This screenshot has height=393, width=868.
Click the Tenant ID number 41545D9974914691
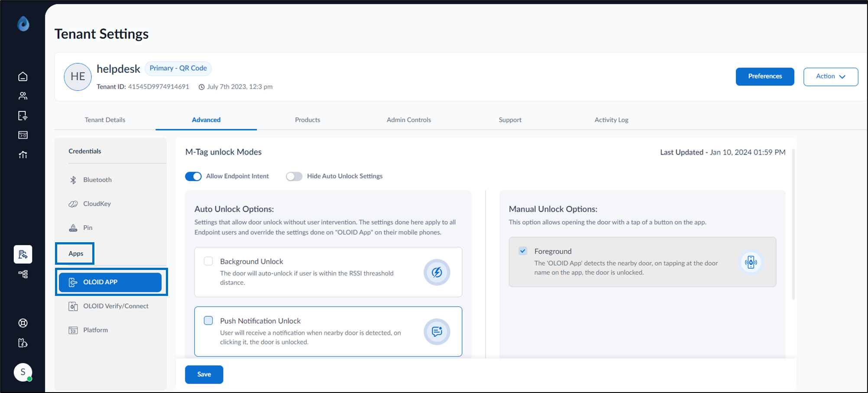click(x=159, y=87)
